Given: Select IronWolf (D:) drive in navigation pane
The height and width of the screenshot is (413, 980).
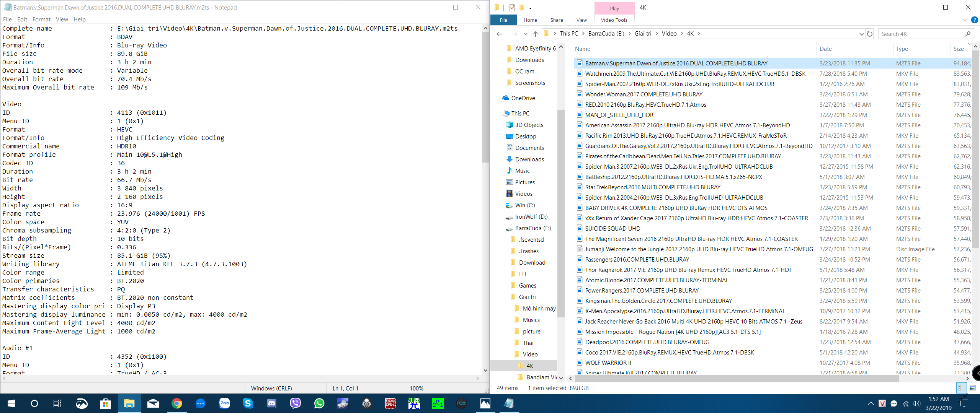Looking at the screenshot, I should pyautogui.click(x=531, y=217).
